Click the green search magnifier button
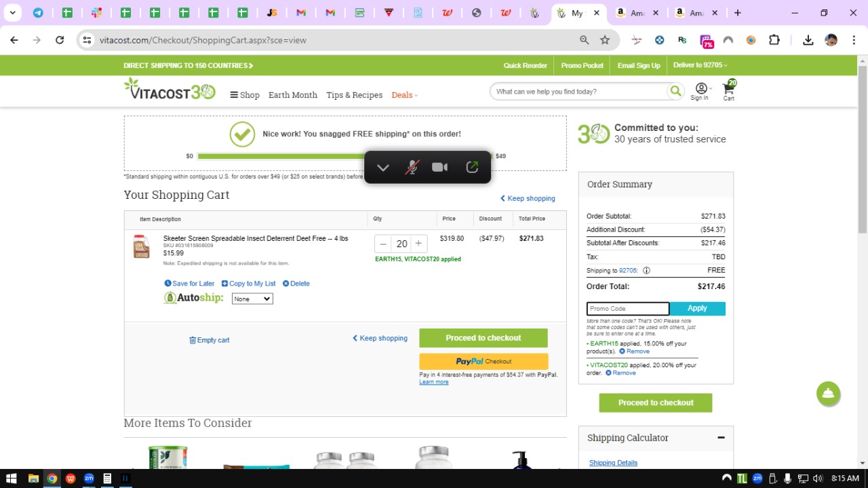The height and width of the screenshot is (488, 868). tap(675, 92)
